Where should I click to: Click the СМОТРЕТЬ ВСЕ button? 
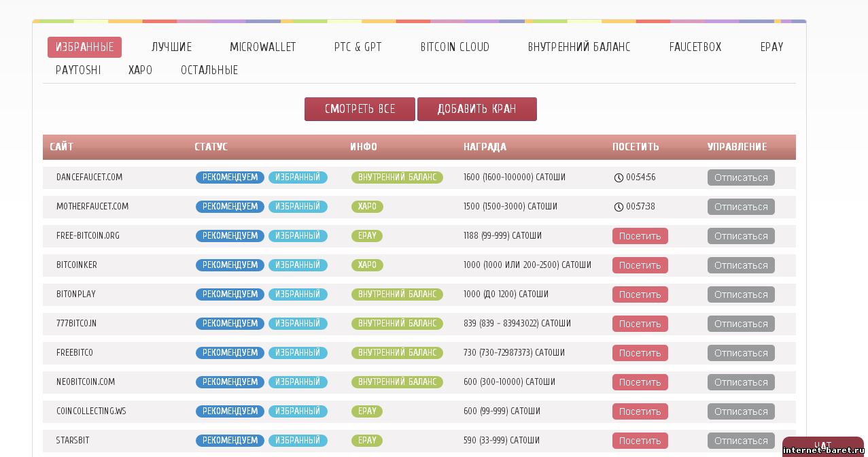360,109
